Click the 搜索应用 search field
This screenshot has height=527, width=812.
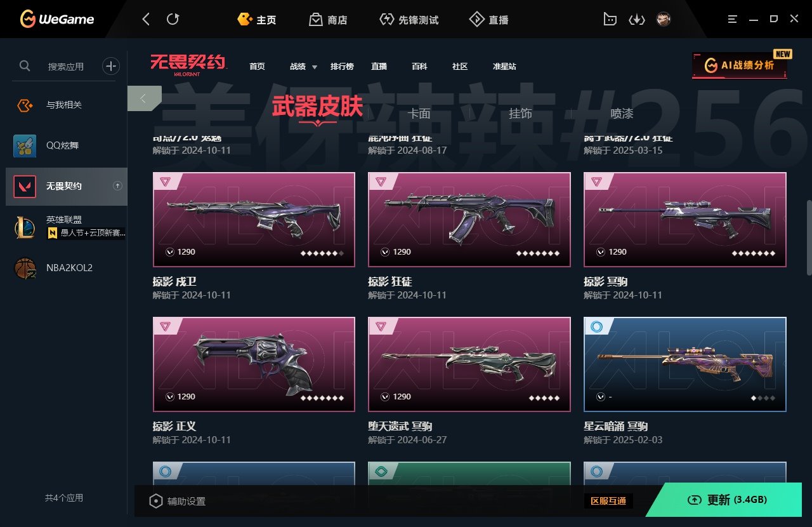[x=66, y=66]
